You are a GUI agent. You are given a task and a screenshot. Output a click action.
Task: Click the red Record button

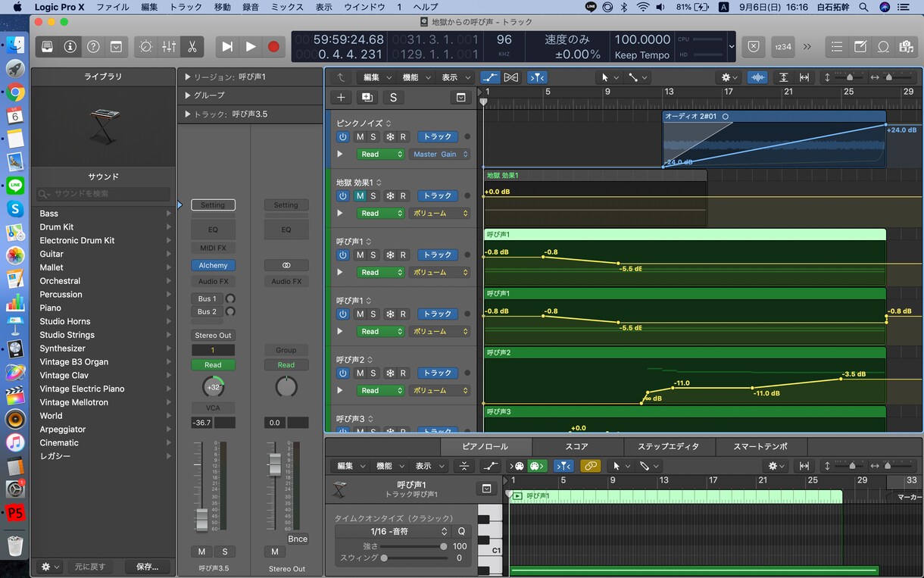273,46
